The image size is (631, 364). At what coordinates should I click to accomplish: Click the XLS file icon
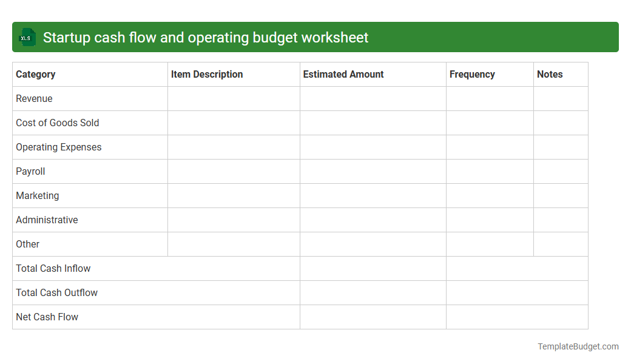pyautogui.click(x=27, y=37)
